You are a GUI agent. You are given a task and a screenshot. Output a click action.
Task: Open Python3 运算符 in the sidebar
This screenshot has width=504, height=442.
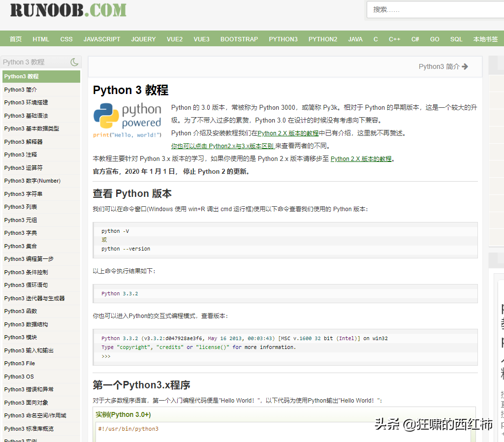coord(41,168)
